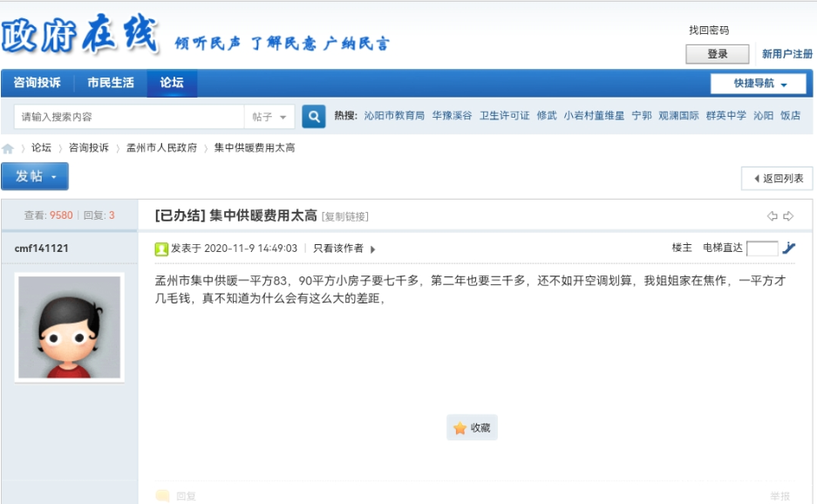
Task: Expand the 帖子 search type dropdown
Action: pos(269,117)
